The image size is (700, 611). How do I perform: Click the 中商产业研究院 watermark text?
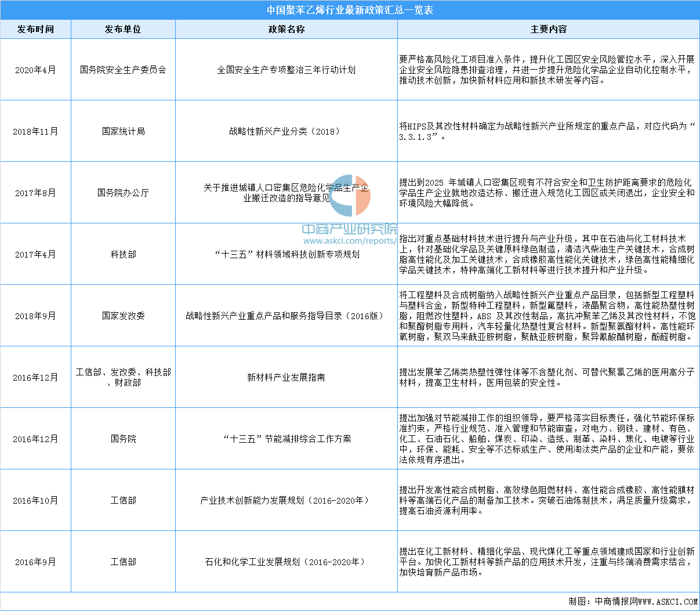pyautogui.click(x=350, y=229)
